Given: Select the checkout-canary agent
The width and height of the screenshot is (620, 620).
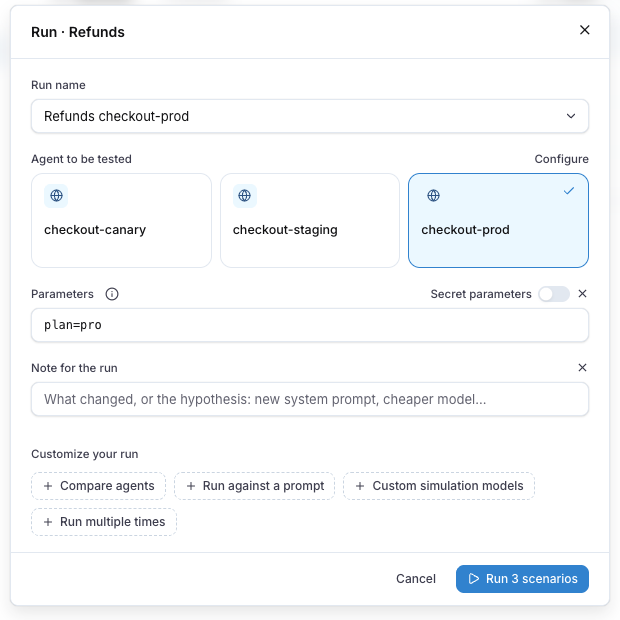Looking at the screenshot, I should click(121, 221).
